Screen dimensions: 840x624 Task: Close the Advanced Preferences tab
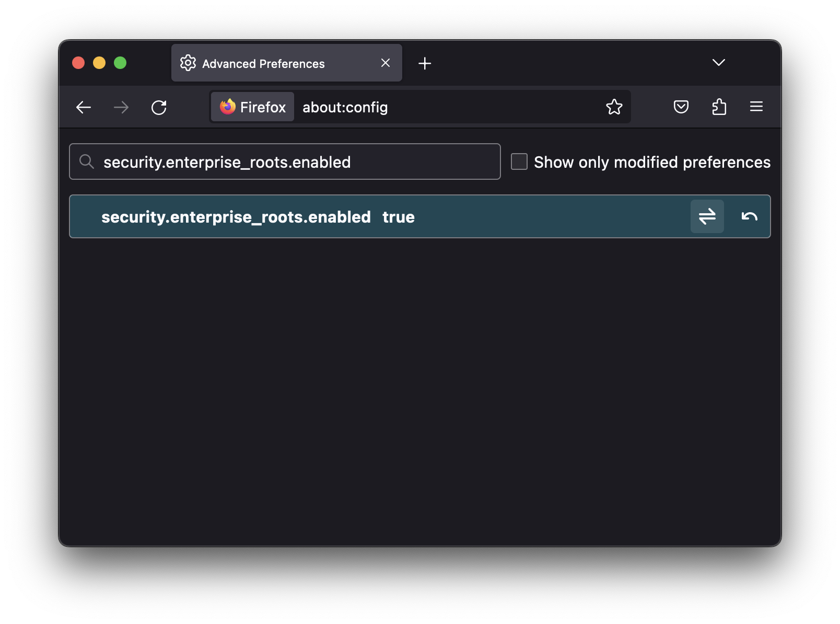(x=386, y=63)
